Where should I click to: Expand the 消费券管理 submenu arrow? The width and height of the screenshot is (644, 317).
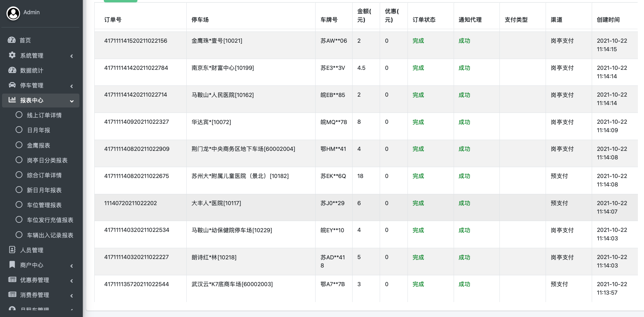(x=72, y=296)
